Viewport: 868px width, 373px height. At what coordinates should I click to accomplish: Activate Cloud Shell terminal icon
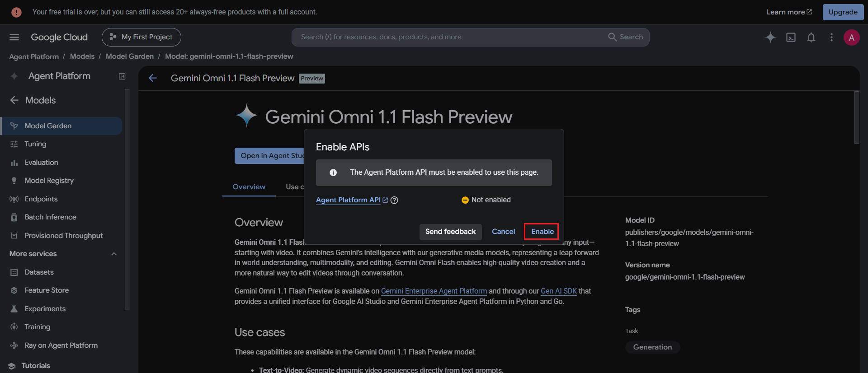point(791,37)
